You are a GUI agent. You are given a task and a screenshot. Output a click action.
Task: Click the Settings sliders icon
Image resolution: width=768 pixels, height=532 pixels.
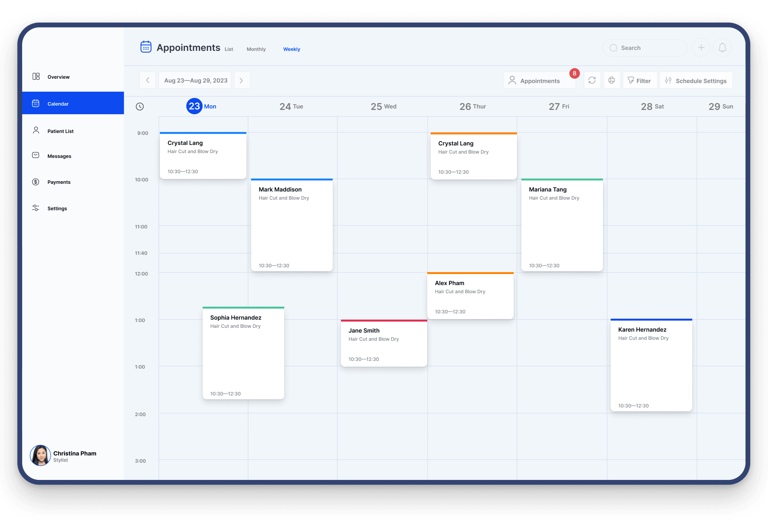(x=36, y=208)
